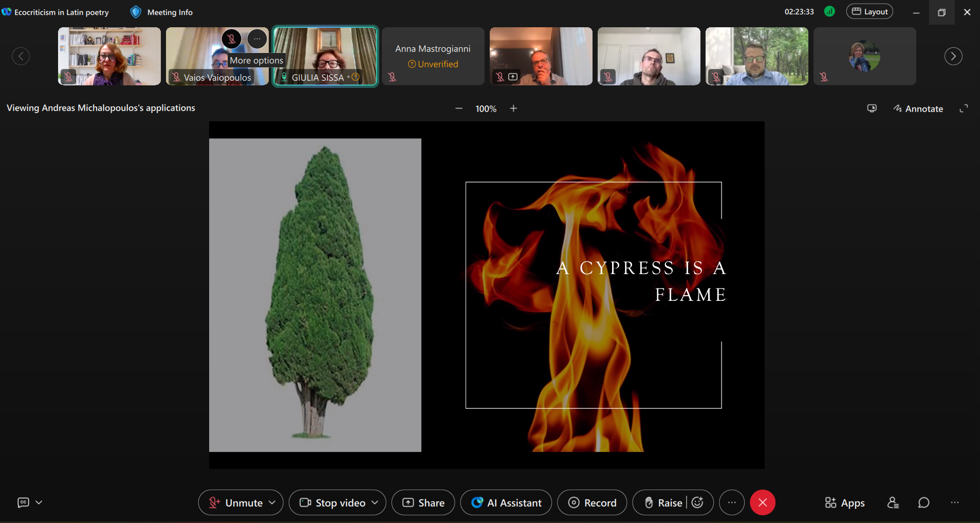Toggle Stop video camera
Viewport: 980px width, 523px height.
(333, 502)
